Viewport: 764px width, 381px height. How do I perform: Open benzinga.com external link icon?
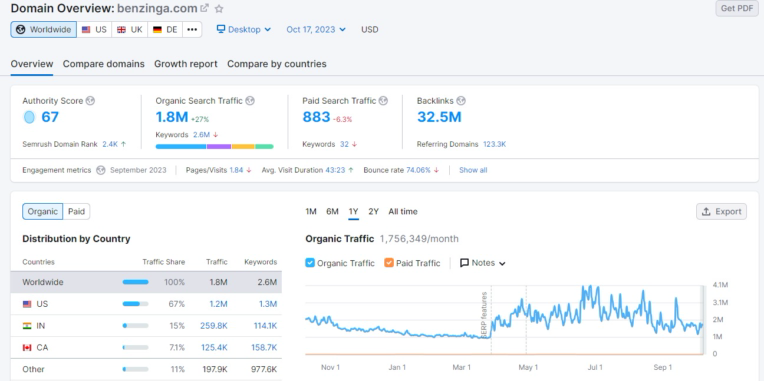pyautogui.click(x=205, y=8)
